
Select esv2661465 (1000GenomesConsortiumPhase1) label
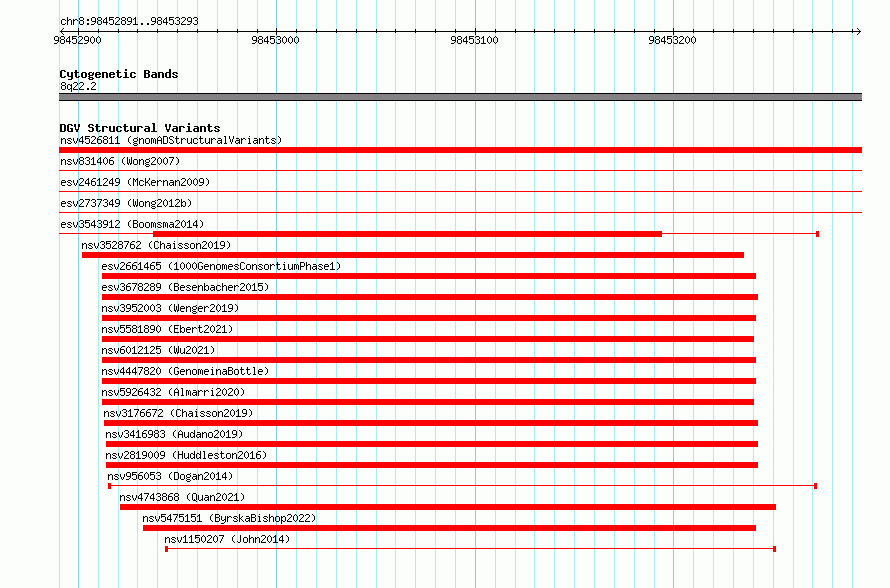click(221, 266)
